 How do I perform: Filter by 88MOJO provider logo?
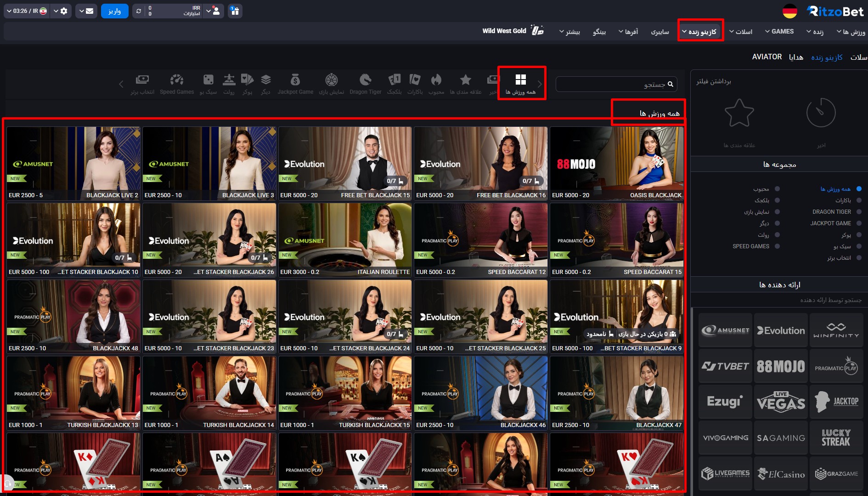(781, 366)
